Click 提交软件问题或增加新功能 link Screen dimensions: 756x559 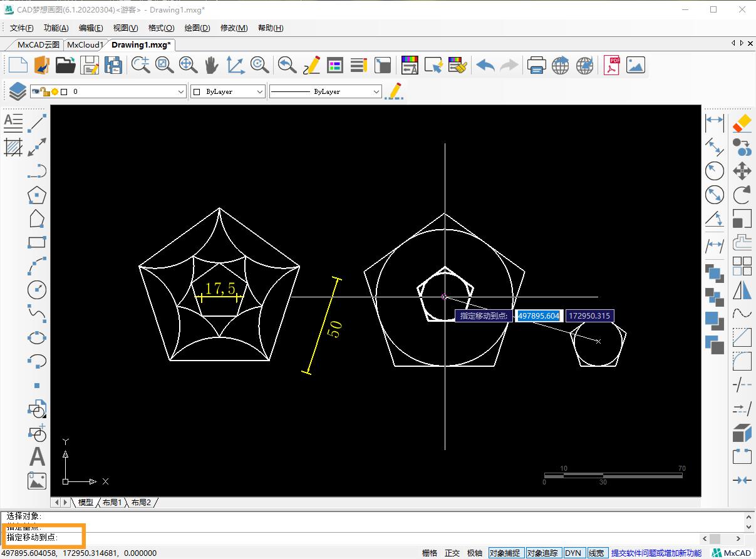[656, 553]
